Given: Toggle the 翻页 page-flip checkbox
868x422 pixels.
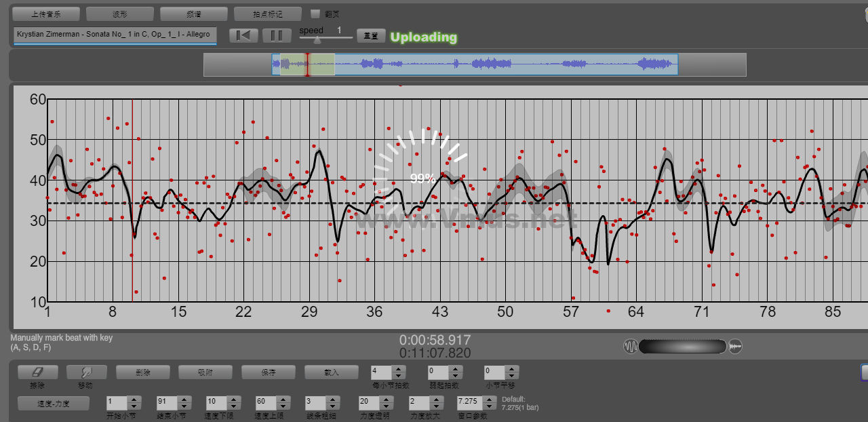Looking at the screenshot, I should point(315,14).
